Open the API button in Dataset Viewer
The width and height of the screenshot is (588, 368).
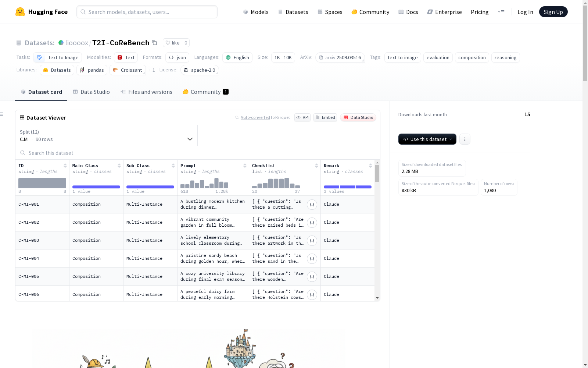click(302, 117)
